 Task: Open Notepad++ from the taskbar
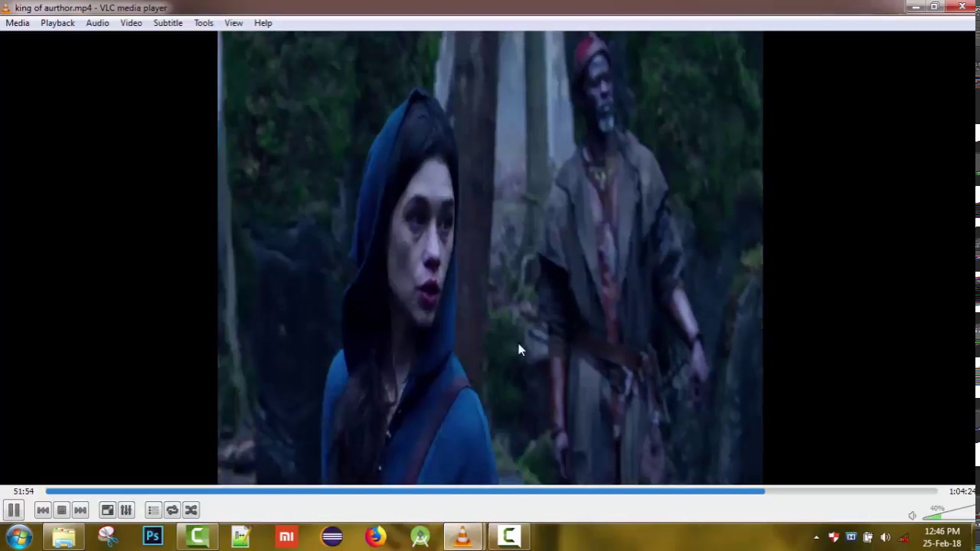[x=241, y=536]
